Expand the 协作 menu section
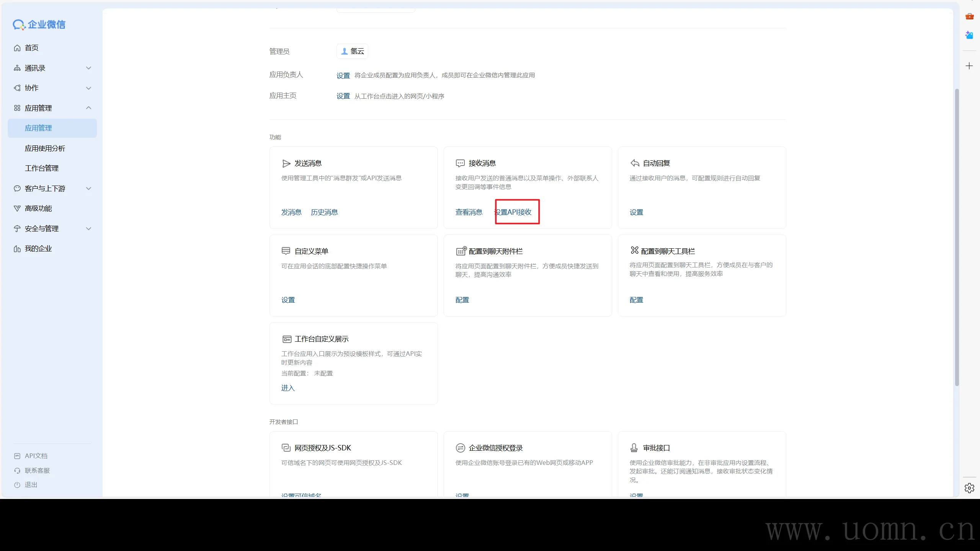980x551 pixels. 88,88
